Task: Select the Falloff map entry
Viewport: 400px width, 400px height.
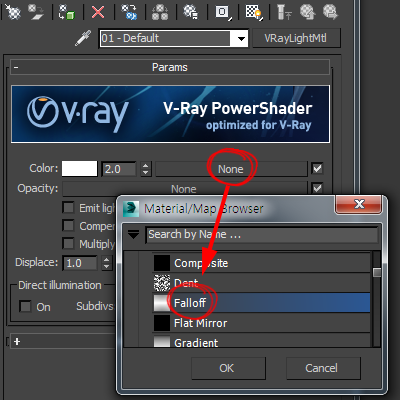Action: (x=261, y=303)
